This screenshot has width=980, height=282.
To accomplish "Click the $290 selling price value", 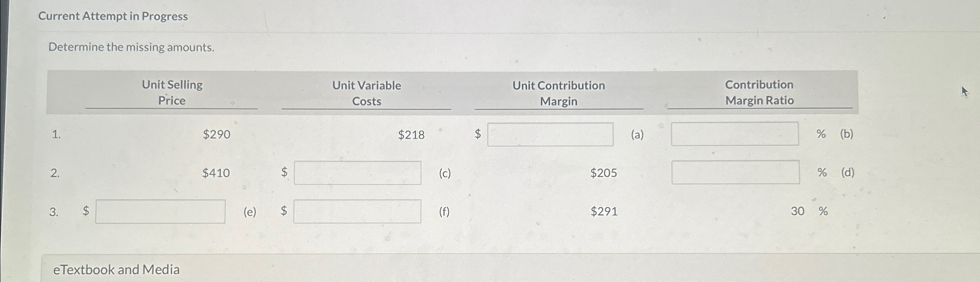I will point(216,135).
